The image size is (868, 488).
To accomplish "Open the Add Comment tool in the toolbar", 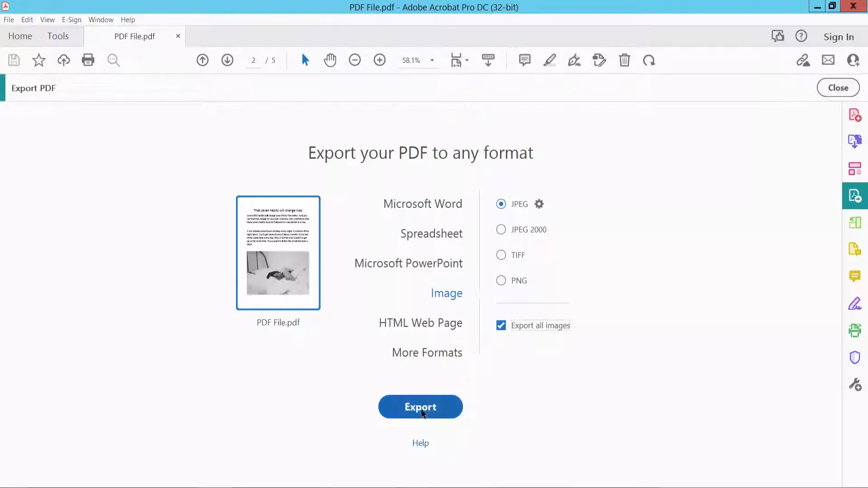I will 524,60.
